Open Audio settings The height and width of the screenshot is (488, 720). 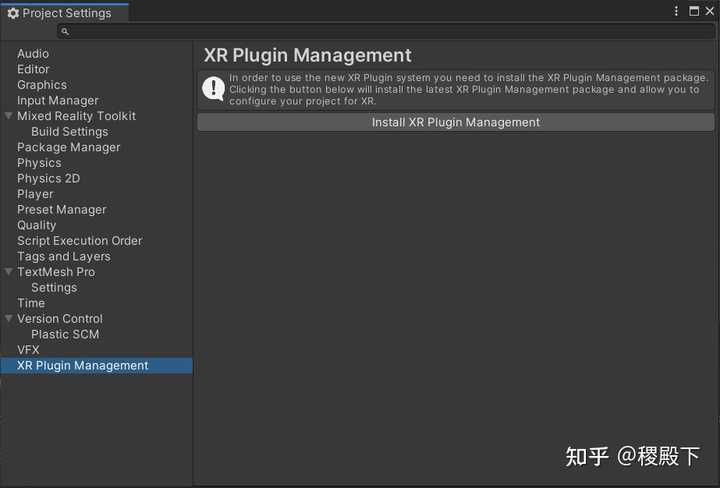[x=33, y=54]
